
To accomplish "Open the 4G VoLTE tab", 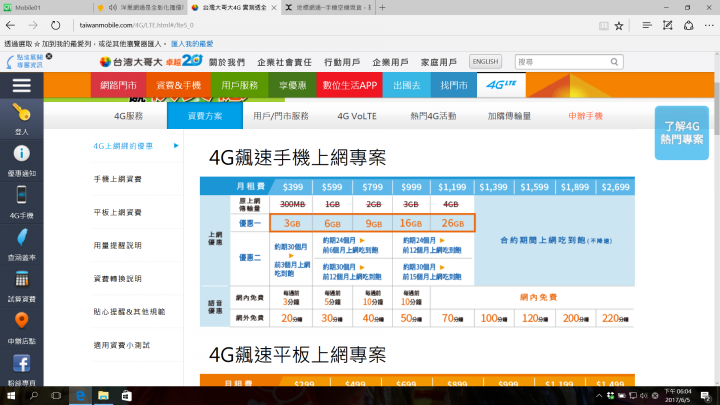I will [357, 116].
